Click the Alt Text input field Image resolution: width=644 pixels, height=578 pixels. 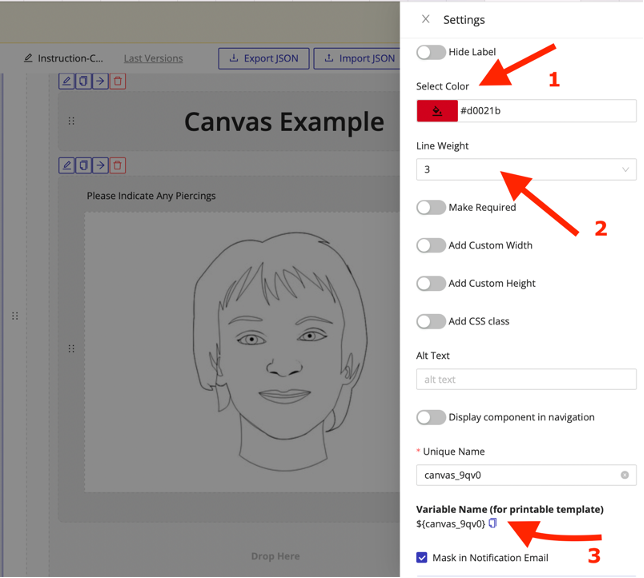click(x=526, y=379)
